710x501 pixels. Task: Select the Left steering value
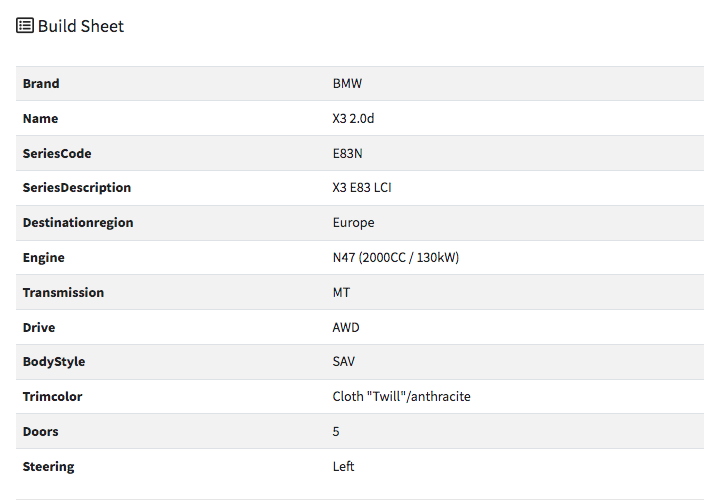coord(343,467)
